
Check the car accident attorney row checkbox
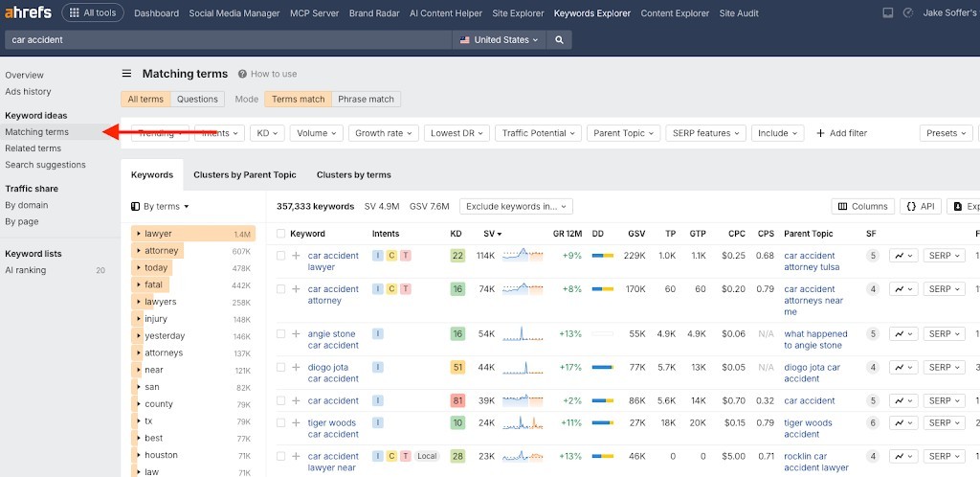pyautogui.click(x=280, y=289)
